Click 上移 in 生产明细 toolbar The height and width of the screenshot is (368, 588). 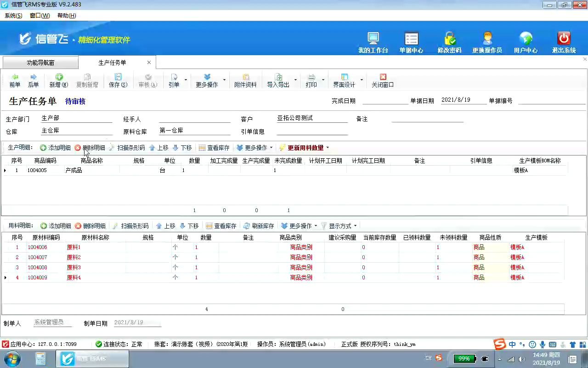point(158,148)
